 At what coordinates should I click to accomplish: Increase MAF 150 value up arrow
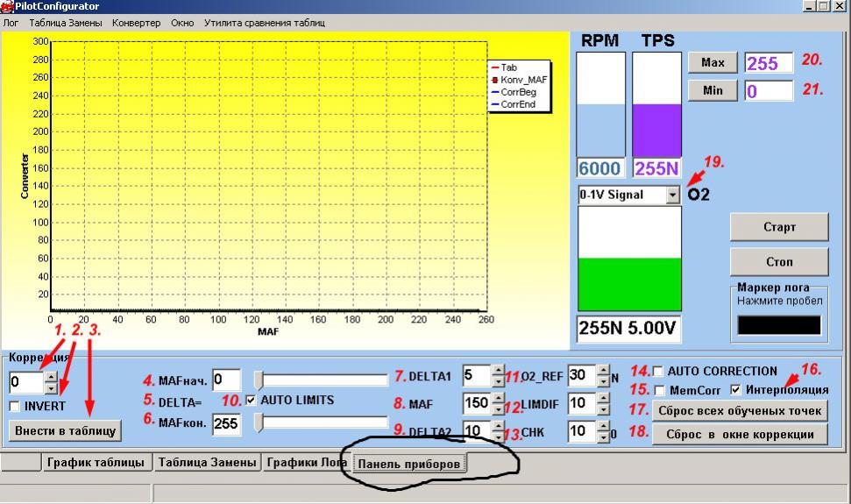(498, 398)
